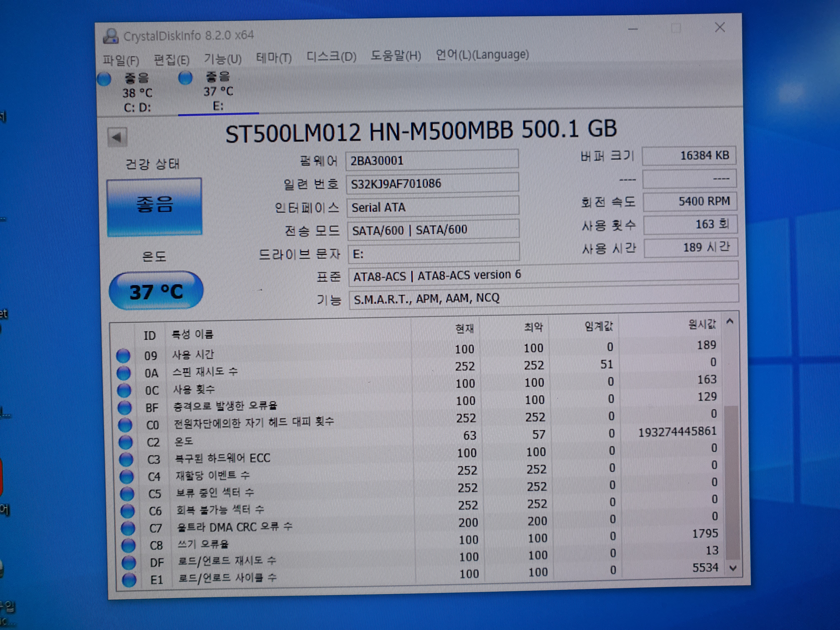Click the status dot for attribute DF
This screenshot has width=840, height=630.
129,563
